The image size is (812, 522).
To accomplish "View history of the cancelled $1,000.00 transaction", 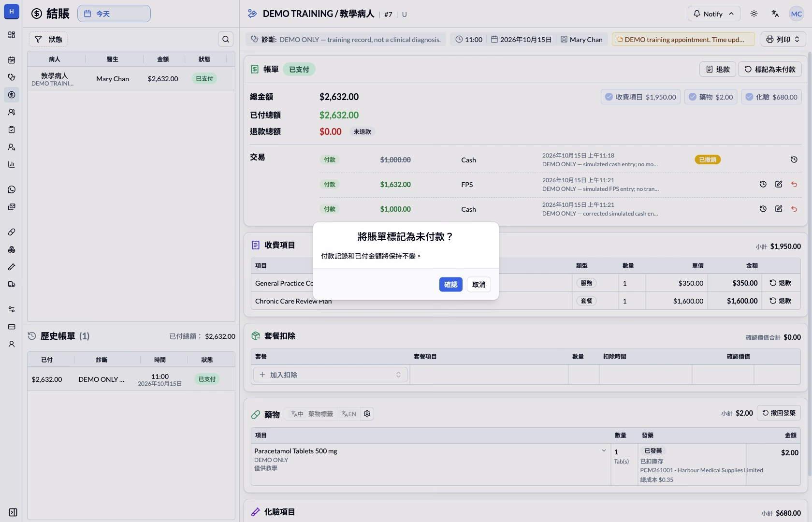I will [794, 159].
